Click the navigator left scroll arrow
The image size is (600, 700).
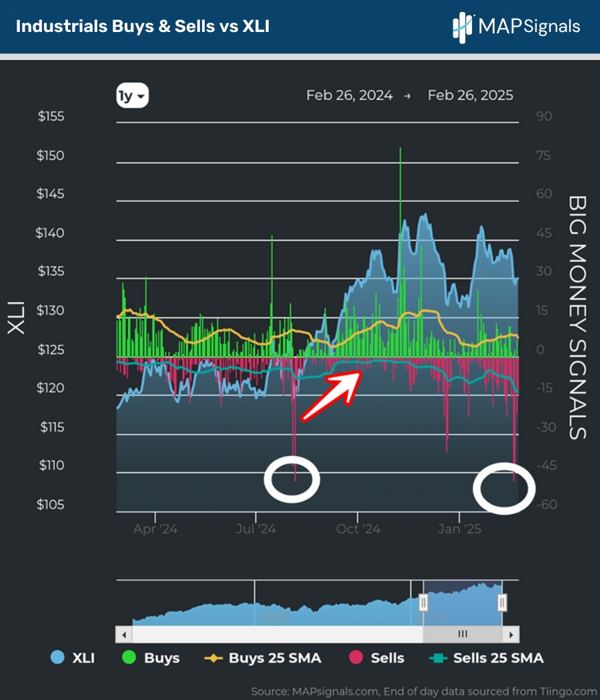point(123,635)
